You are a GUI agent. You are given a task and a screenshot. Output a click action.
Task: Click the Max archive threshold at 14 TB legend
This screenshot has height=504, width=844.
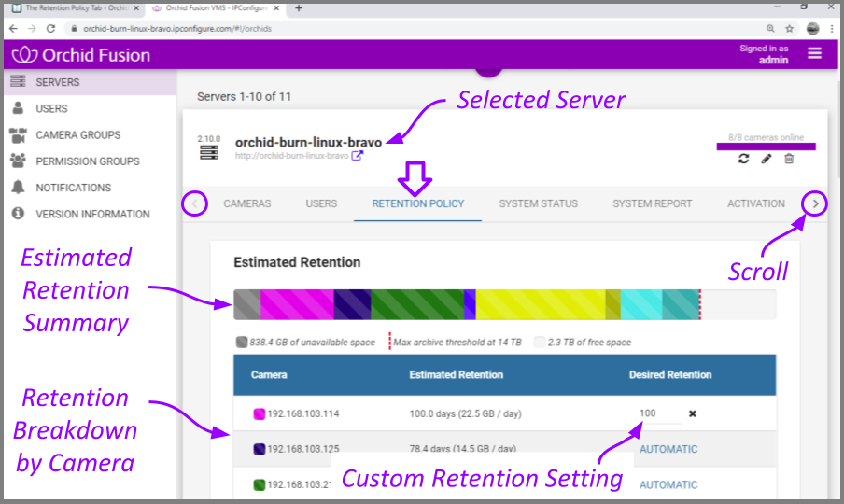click(457, 343)
